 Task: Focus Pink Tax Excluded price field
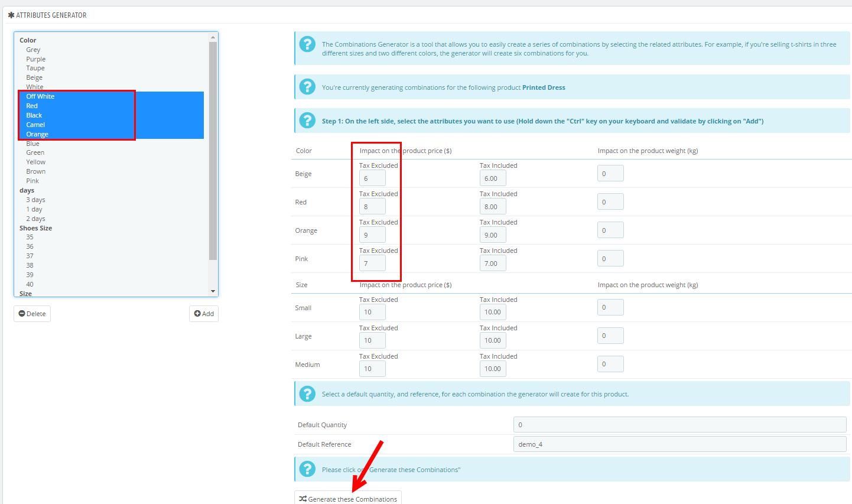coord(372,263)
